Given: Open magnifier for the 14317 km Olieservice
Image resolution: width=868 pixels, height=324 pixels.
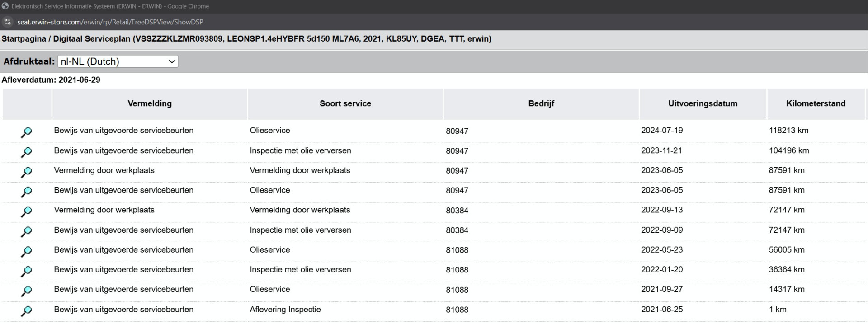Looking at the screenshot, I should [26, 291].
